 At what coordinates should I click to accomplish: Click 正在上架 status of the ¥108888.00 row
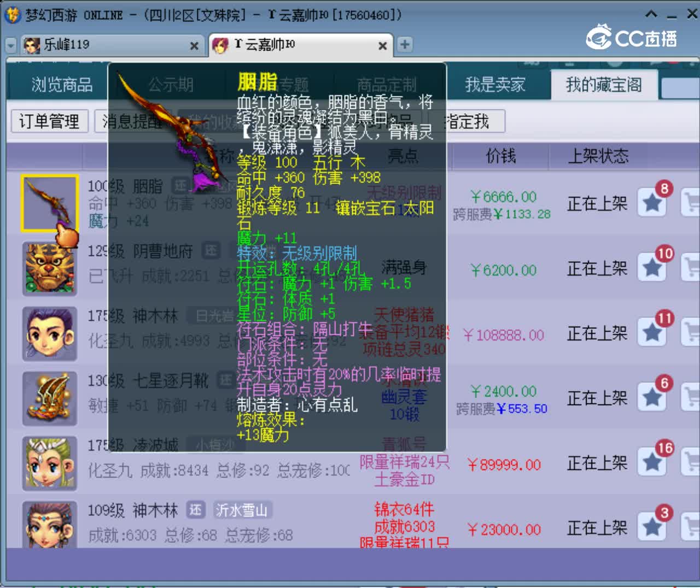(x=597, y=333)
